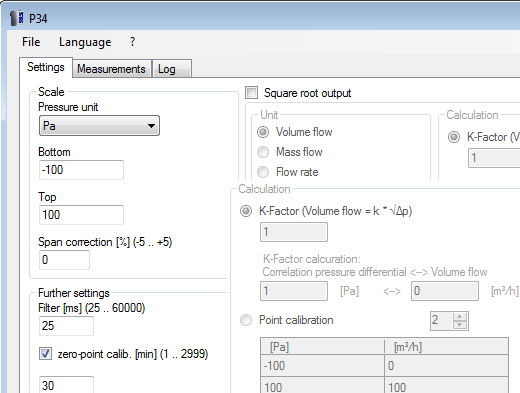Click the P34 application icon in title bar
This screenshot has width=520, height=393.
17,18
